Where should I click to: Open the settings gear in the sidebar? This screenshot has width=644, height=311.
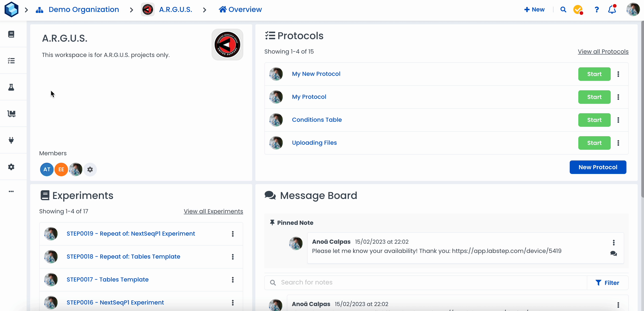[11, 167]
